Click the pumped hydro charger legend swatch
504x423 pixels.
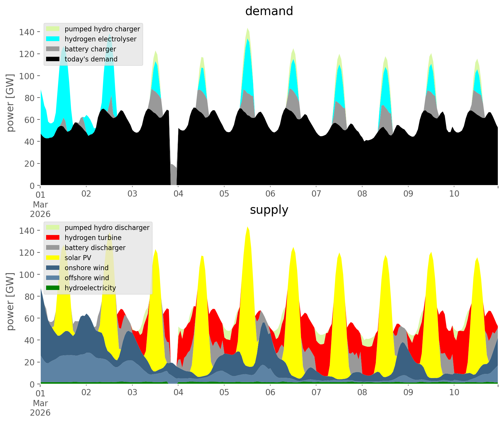tap(53, 29)
